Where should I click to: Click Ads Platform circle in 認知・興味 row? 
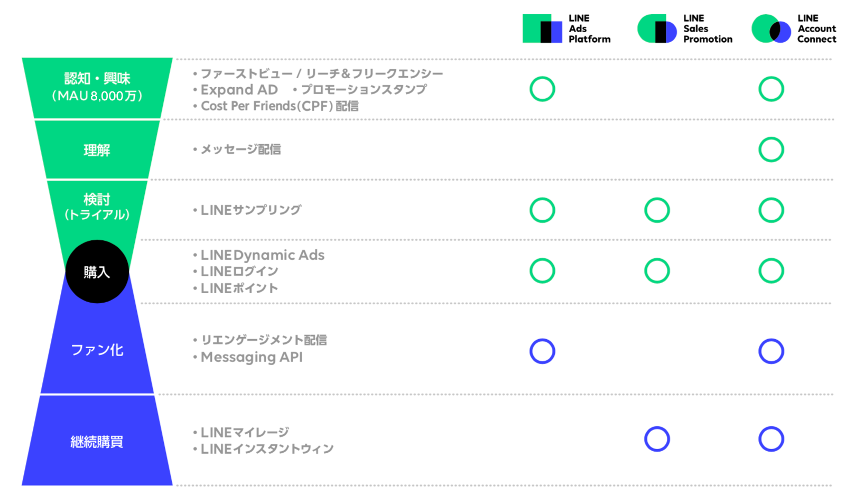click(x=542, y=89)
